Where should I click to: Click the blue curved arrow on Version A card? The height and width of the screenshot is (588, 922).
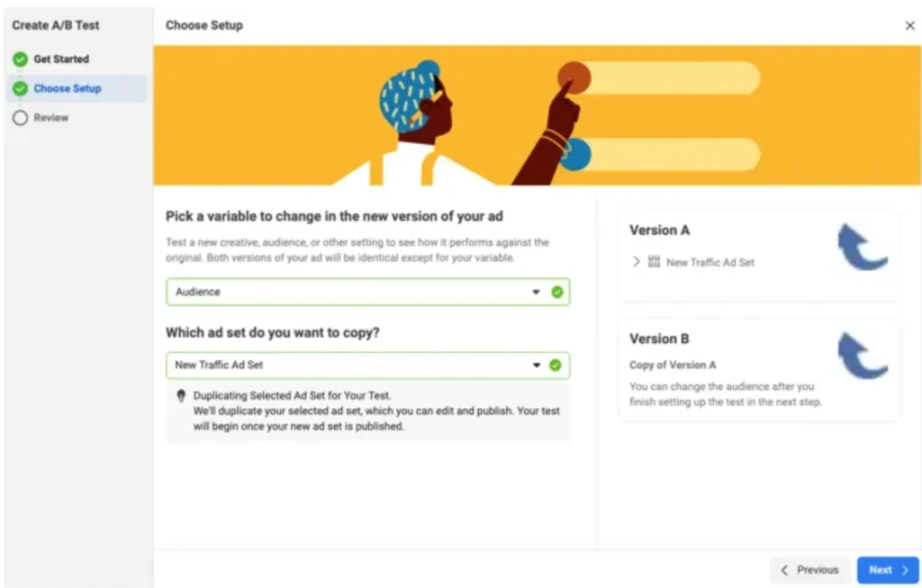pyautogui.click(x=862, y=245)
